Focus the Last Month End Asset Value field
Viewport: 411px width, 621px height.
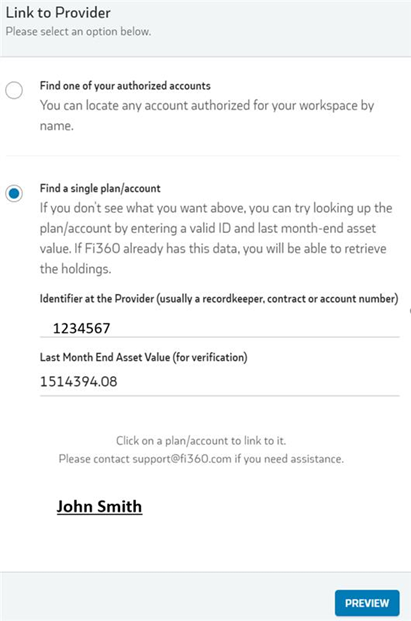coord(220,382)
